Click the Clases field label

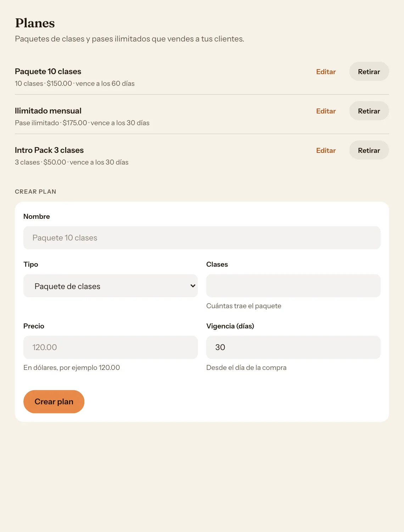[x=217, y=264]
